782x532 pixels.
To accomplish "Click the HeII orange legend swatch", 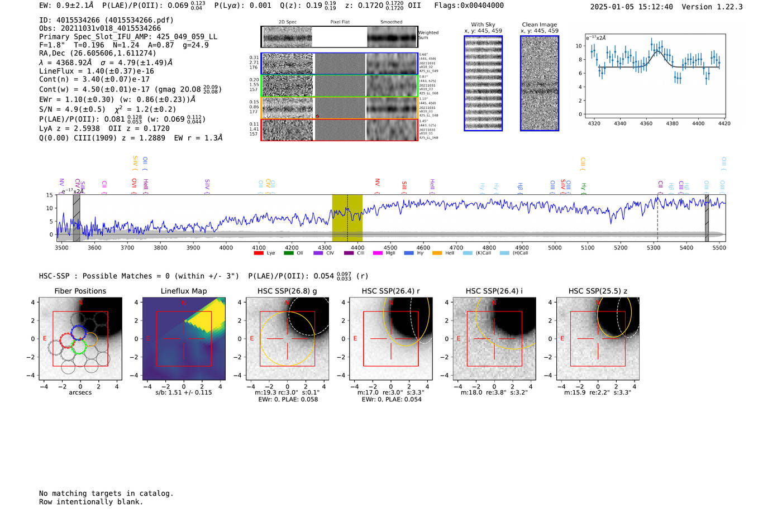I will click(437, 253).
